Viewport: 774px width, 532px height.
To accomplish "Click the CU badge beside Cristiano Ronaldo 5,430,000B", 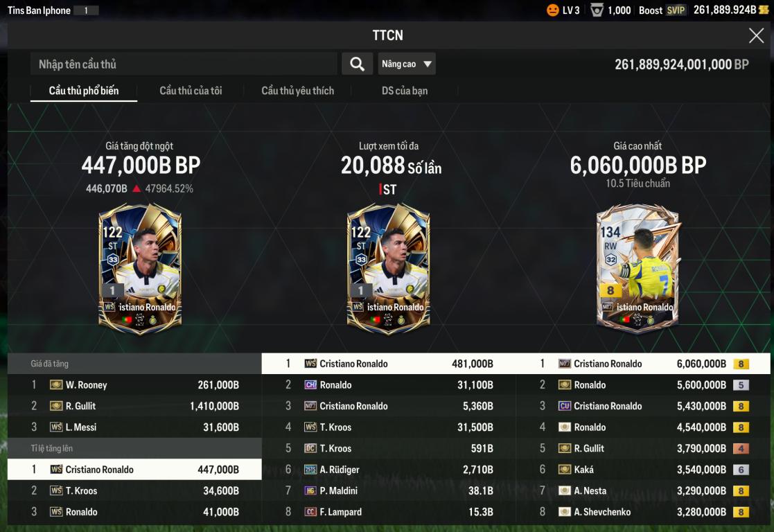I will 565,406.
